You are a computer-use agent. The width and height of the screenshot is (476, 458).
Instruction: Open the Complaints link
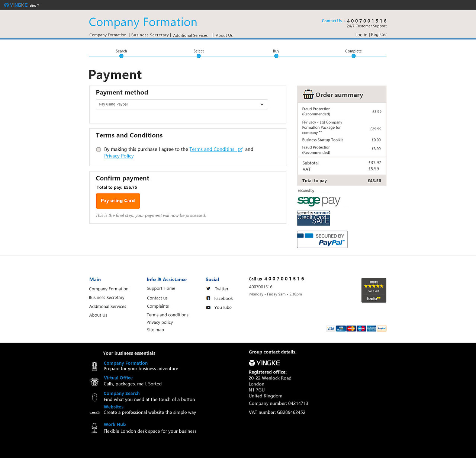158,306
